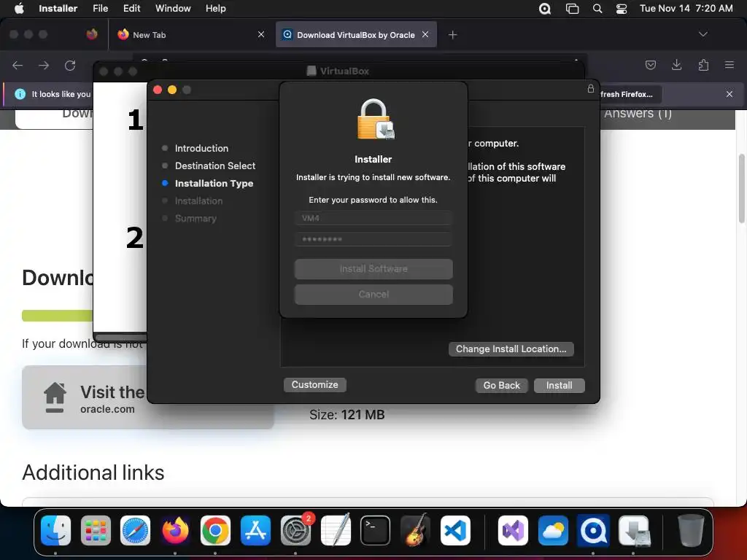747x560 pixels.
Task: Dismiss the Firefox notification bar
Action: point(729,94)
